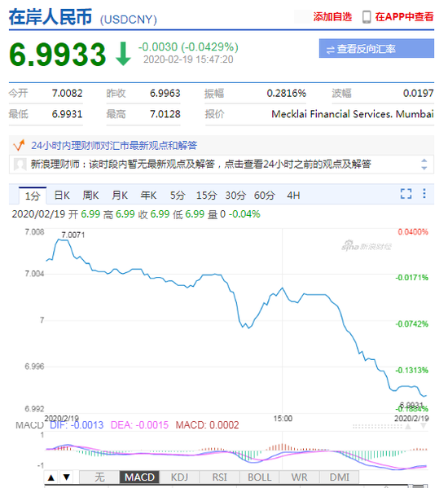
Task: Select the 60分 timeframe tab
Action: click(265, 196)
